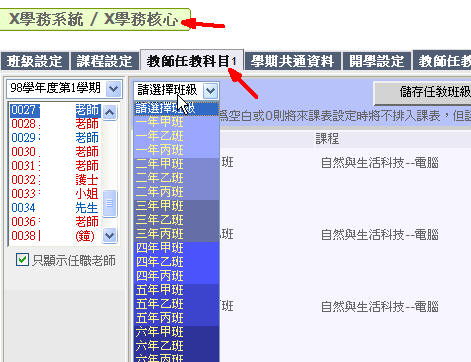Select teacher 0030 老師 in list

click(55, 152)
